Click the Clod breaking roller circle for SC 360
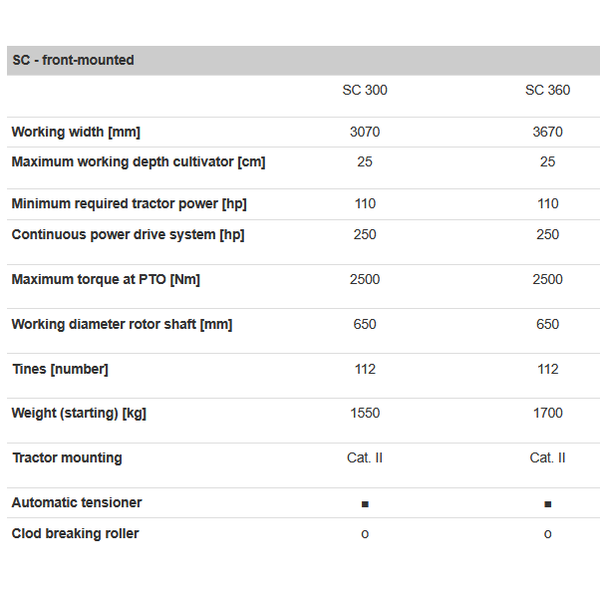The width and height of the screenshot is (600, 600). (547, 534)
